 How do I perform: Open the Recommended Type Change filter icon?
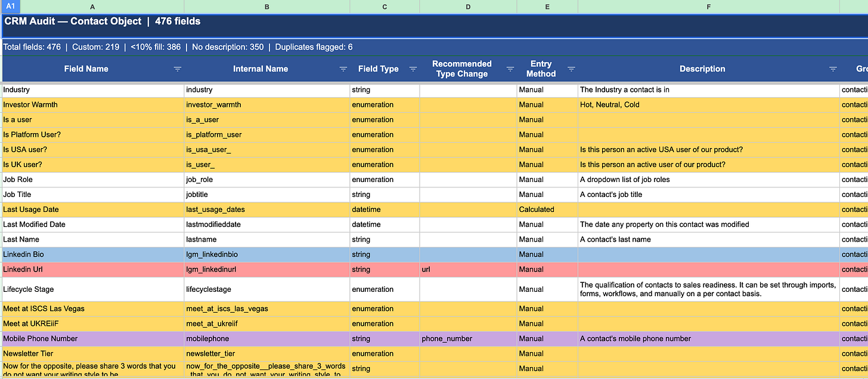510,69
